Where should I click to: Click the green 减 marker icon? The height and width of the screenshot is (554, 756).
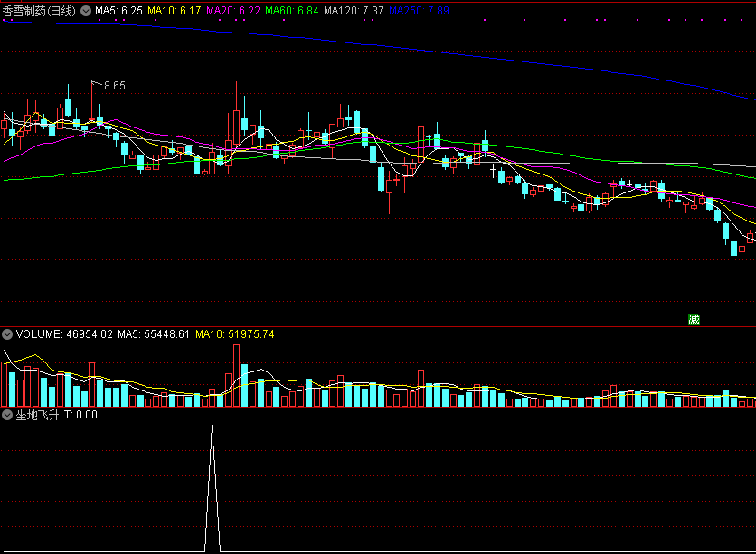(x=694, y=319)
